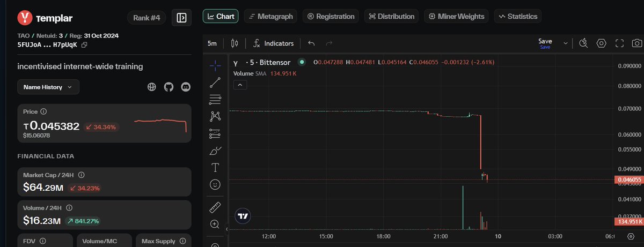Collapse the indicator legend chevron
The height and width of the screenshot is (247, 644).
click(x=240, y=84)
